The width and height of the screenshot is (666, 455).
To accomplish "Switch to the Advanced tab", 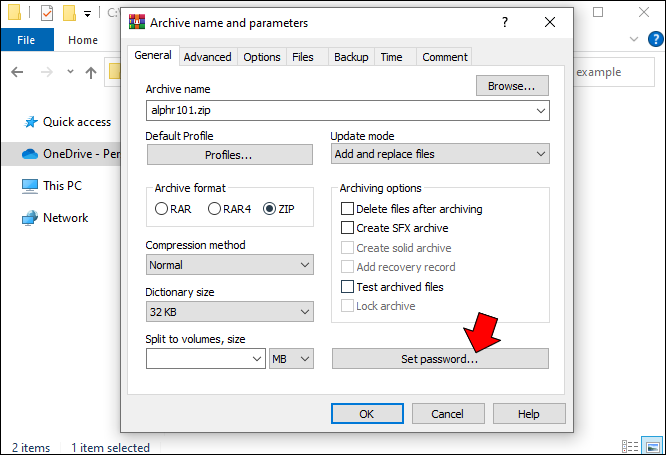I will (x=207, y=57).
